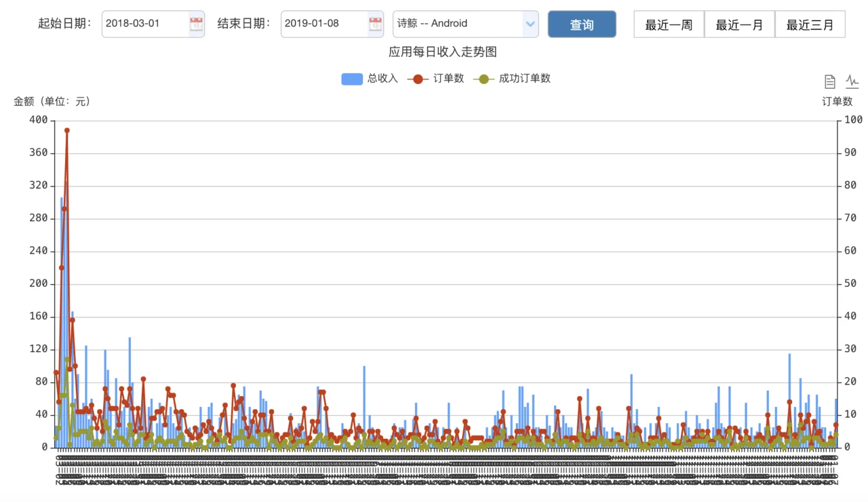Click the tallest red peak data point

click(66, 130)
